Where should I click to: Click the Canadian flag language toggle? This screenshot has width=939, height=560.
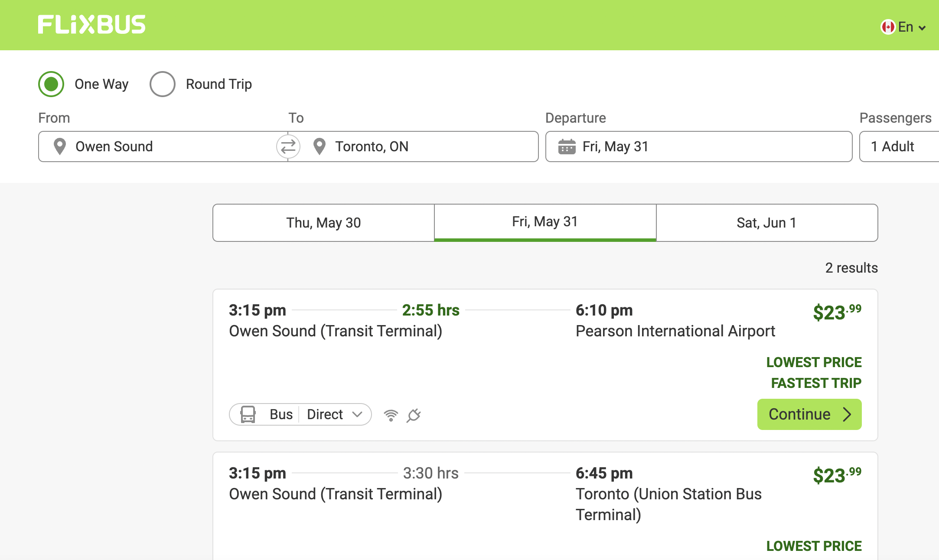click(888, 26)
